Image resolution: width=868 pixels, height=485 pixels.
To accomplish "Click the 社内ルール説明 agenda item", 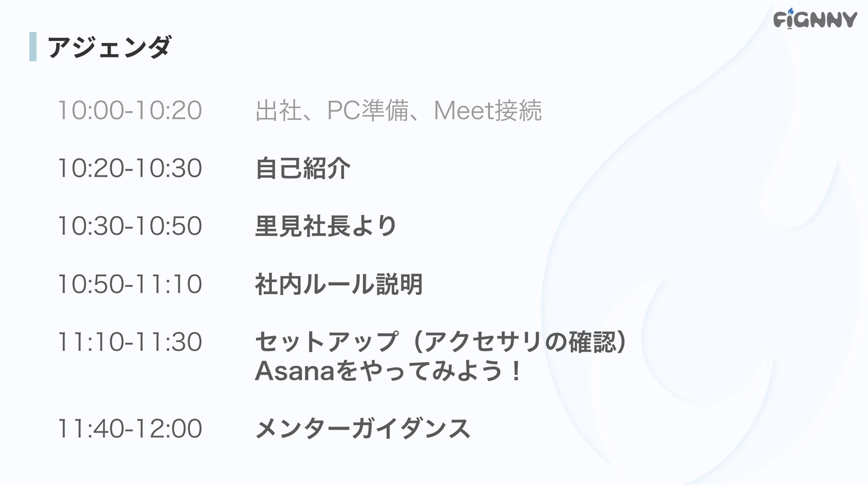I will point(338,284).
